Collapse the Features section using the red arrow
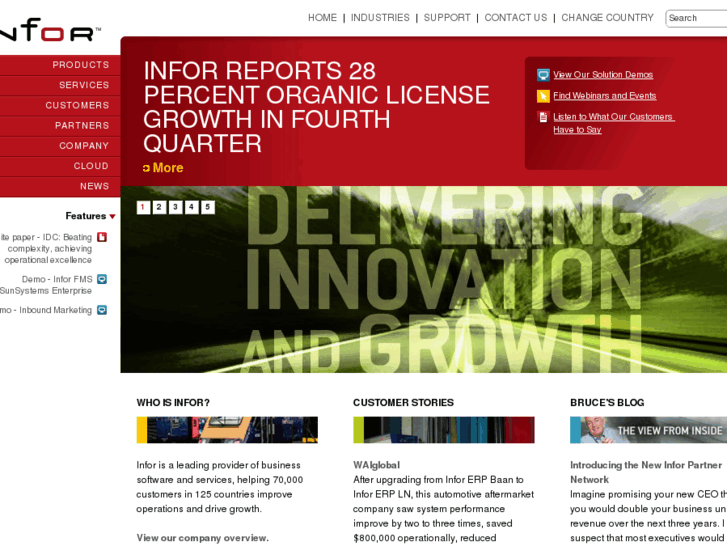727x545 pixels. pos(112,216)
